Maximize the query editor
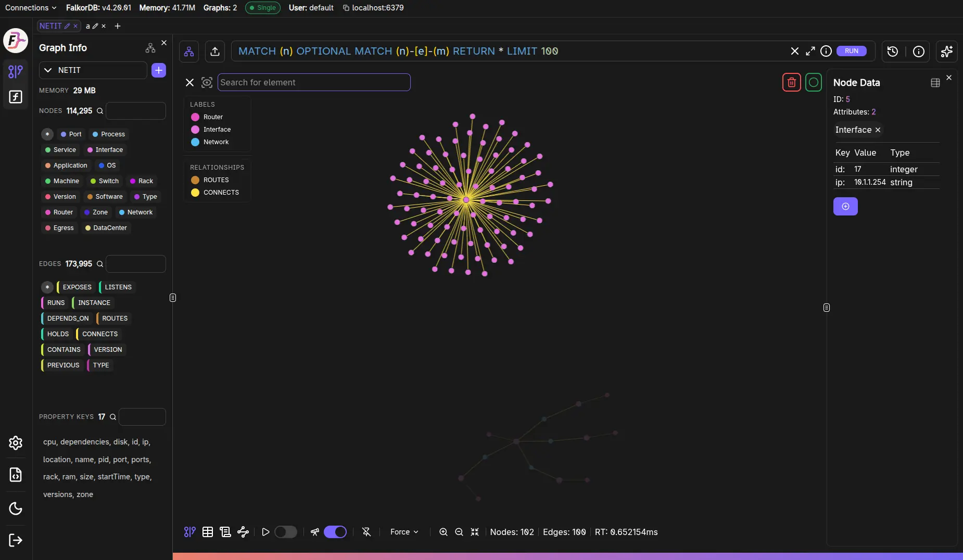Screen dimensions: 963x560 click(810, 51)
